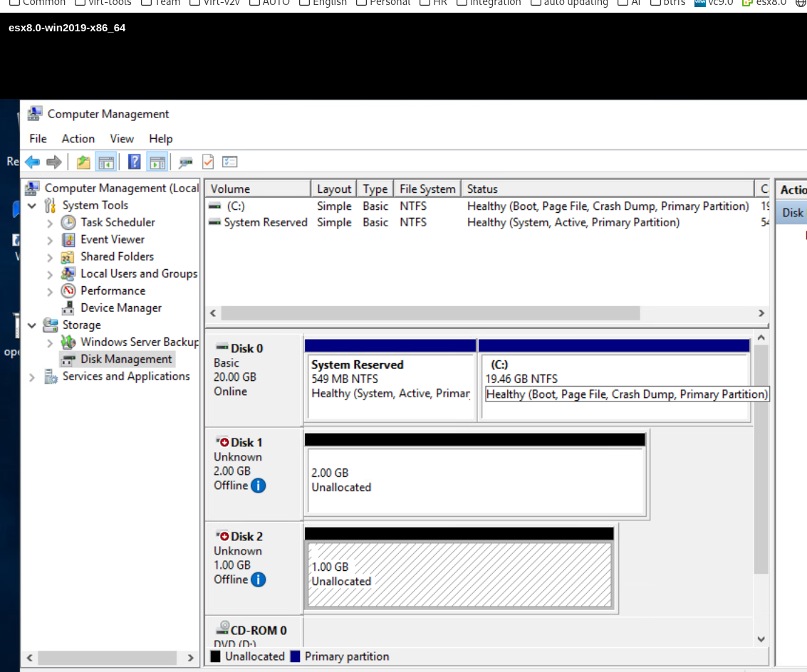Select Device Manager in the tree
Image resolution: width=807 pixels, height=672 pixels.
pos(120,308)
